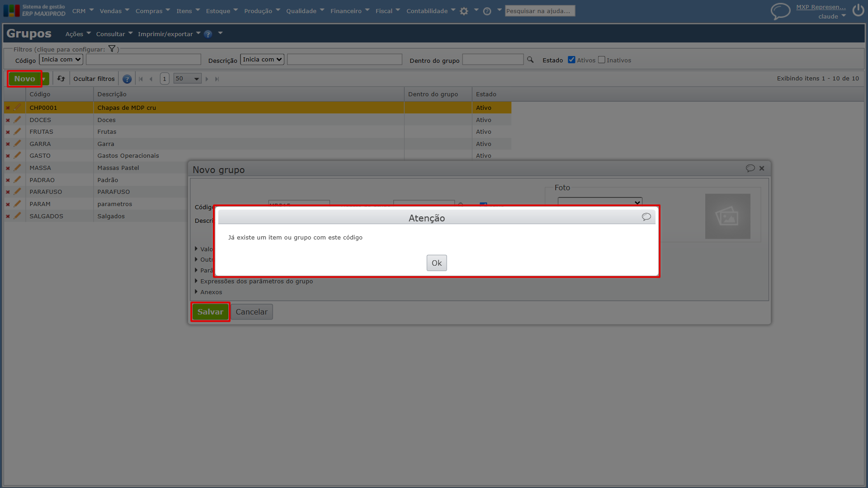868x488 pixels.
Task: Click the filter funnel configure icon
Action: point(112,49)
